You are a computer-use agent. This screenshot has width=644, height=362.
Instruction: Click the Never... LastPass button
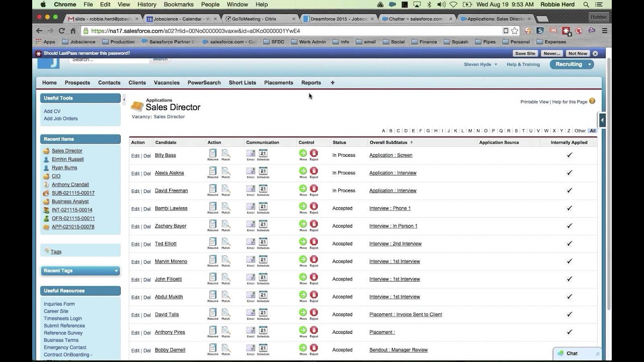(x=552, y=53)
